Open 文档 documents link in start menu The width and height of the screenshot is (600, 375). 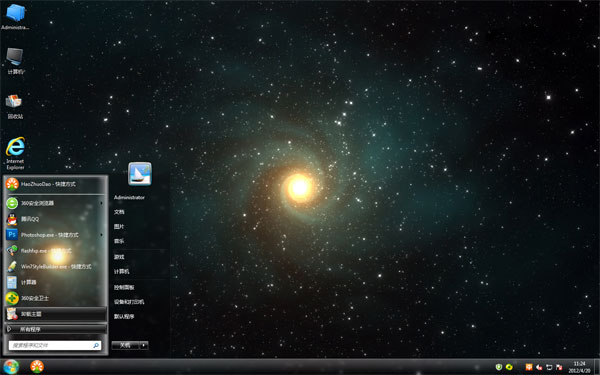point(119,212)
